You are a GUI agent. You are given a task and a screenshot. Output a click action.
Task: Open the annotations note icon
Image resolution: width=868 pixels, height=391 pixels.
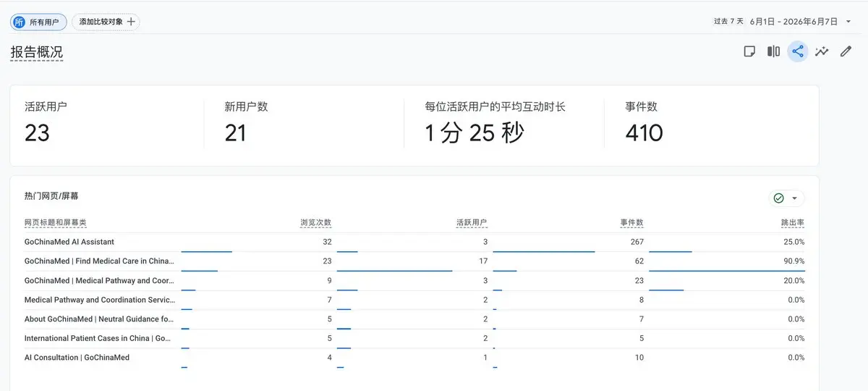click(x=750, y=51)
